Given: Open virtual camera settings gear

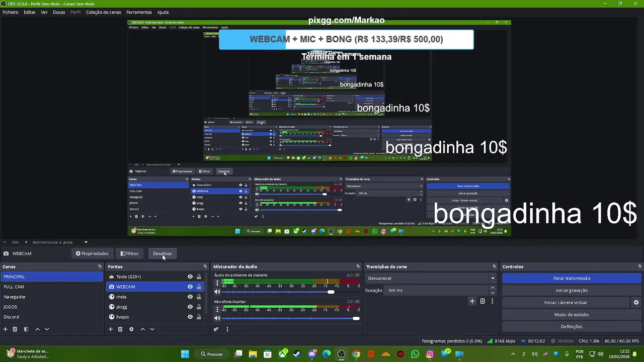Looking at the screenshot, I should point(636,303).
